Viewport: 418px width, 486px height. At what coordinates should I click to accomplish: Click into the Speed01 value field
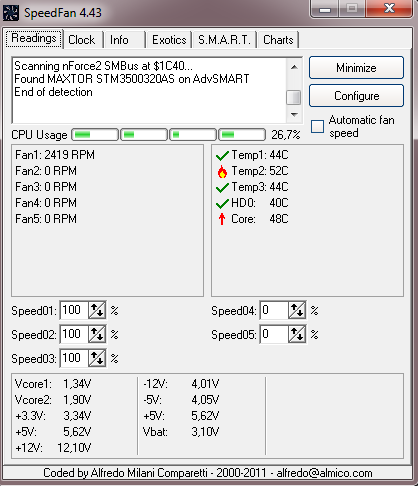(x=74, y=310)
